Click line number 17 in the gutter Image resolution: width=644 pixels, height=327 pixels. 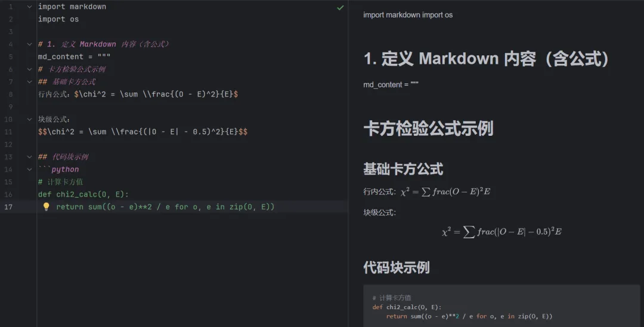8,207
